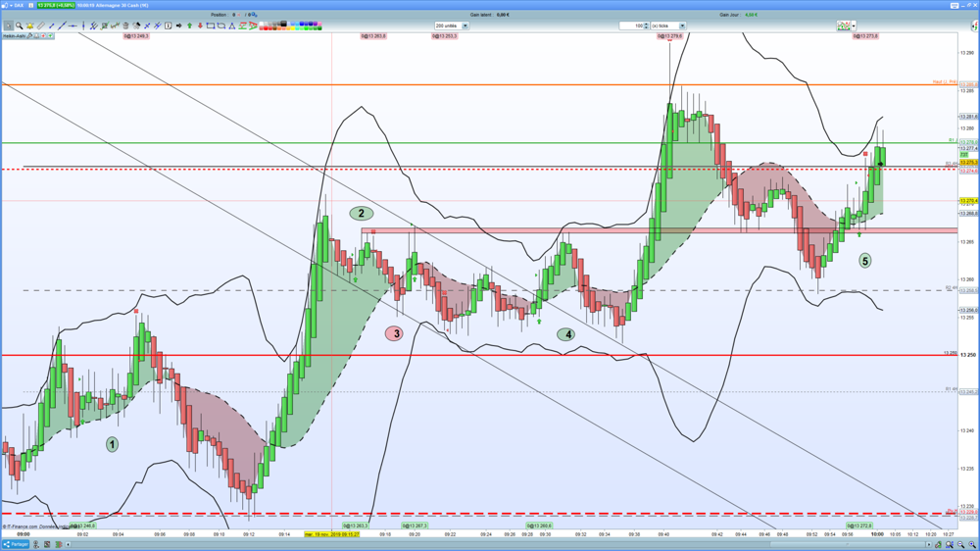
Task: Select the vertical line tool
Action: click(83, 25)
